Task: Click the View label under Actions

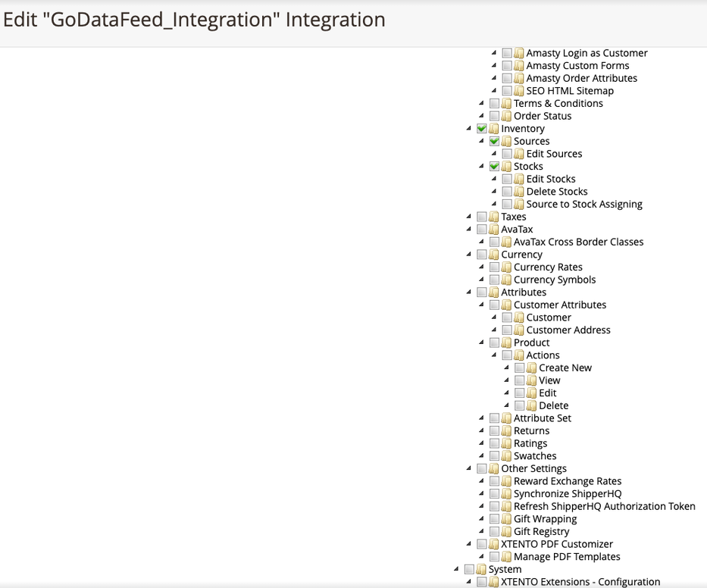Action: [x=549, y=380]
